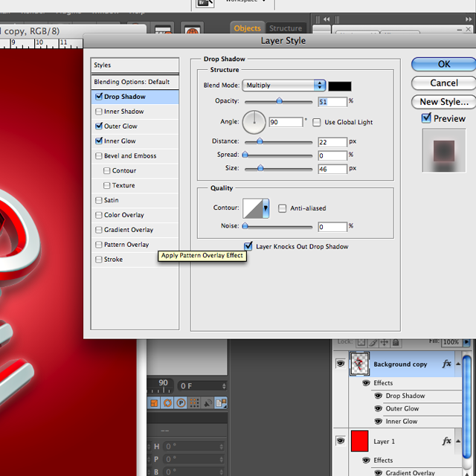Click the globe icon in the top bar
Viewport: 476px width, 476px height.
click(x=192, y=30)
